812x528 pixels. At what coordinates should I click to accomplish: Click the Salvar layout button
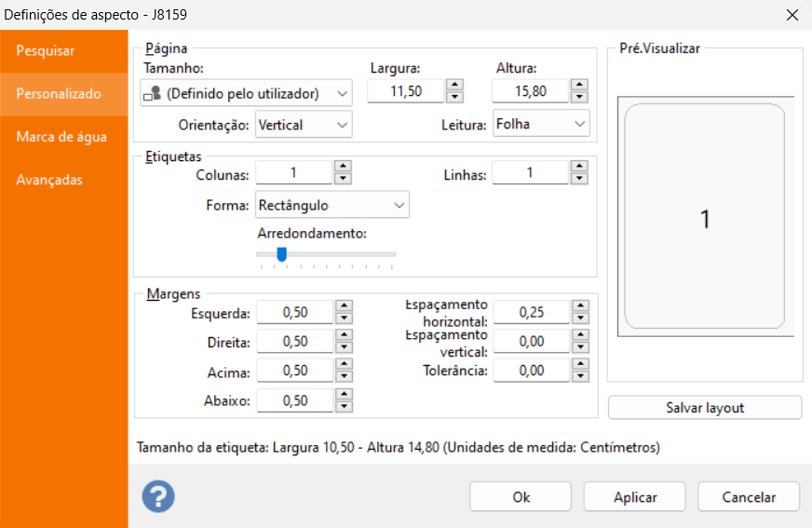705,407
